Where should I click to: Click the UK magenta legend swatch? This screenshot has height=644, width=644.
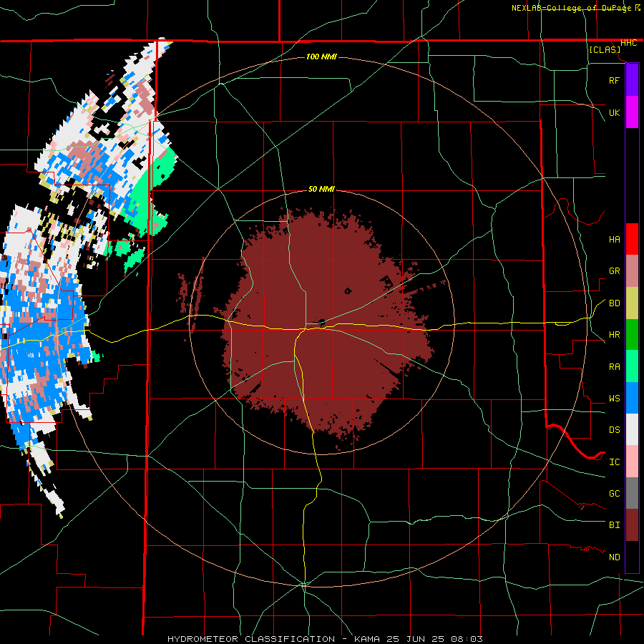point(632,112)
